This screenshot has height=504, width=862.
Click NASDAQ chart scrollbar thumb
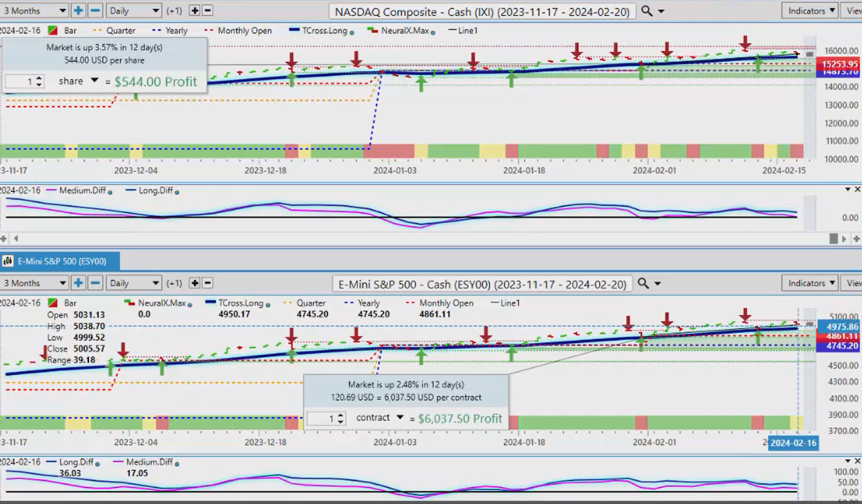point(834,238)
